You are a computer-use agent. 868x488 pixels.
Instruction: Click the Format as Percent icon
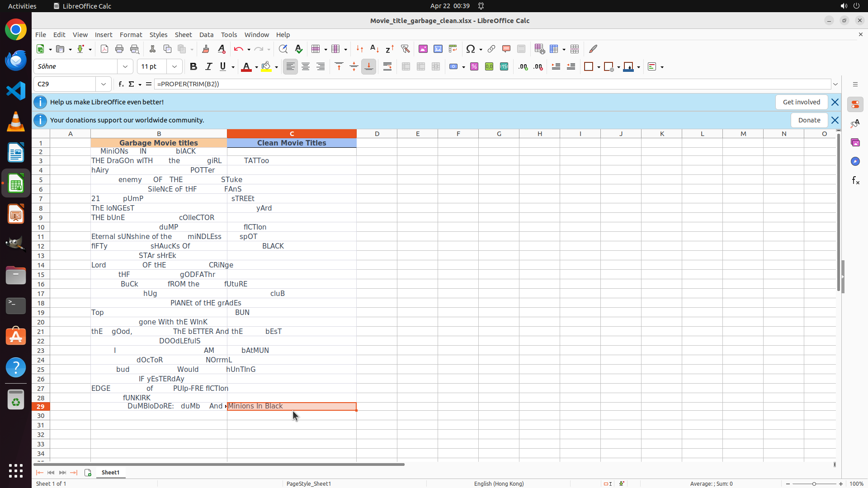pos(474,67)
